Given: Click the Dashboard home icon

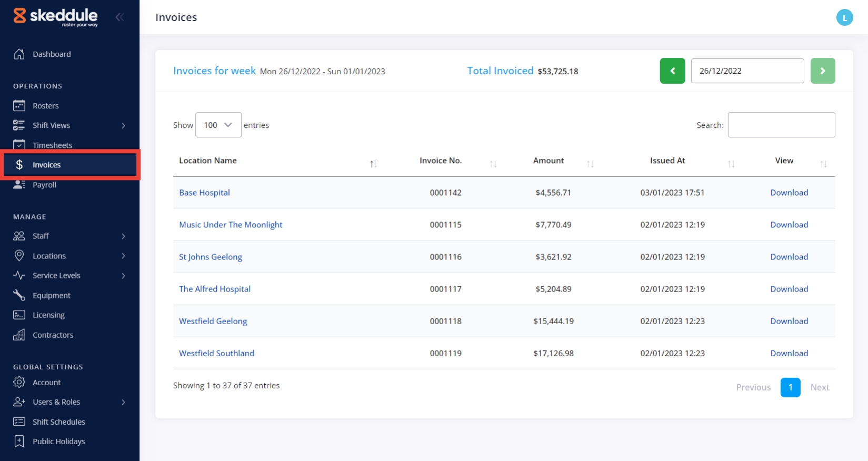Looking at the screenshot, I should pyautogui.click(x=19, y=54).
